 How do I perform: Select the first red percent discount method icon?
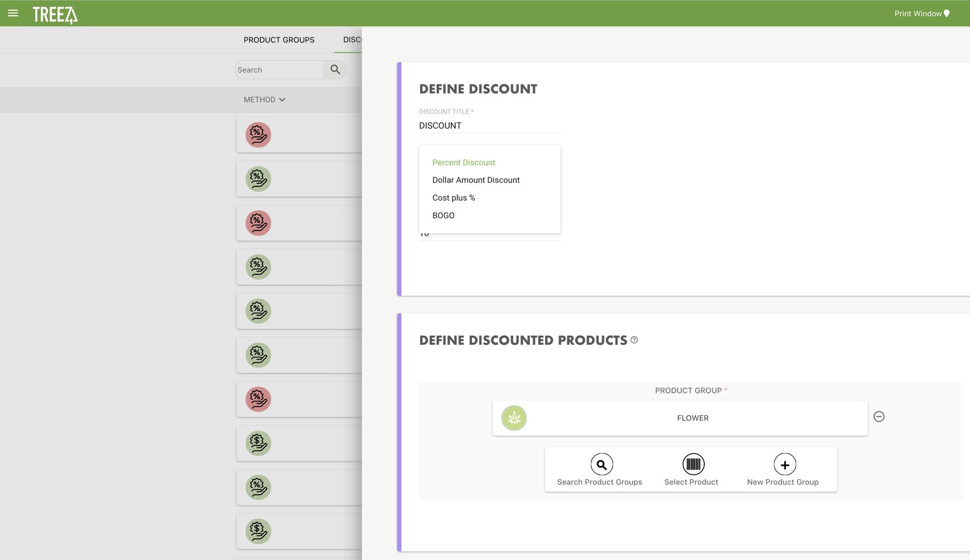tap(258, 134)
